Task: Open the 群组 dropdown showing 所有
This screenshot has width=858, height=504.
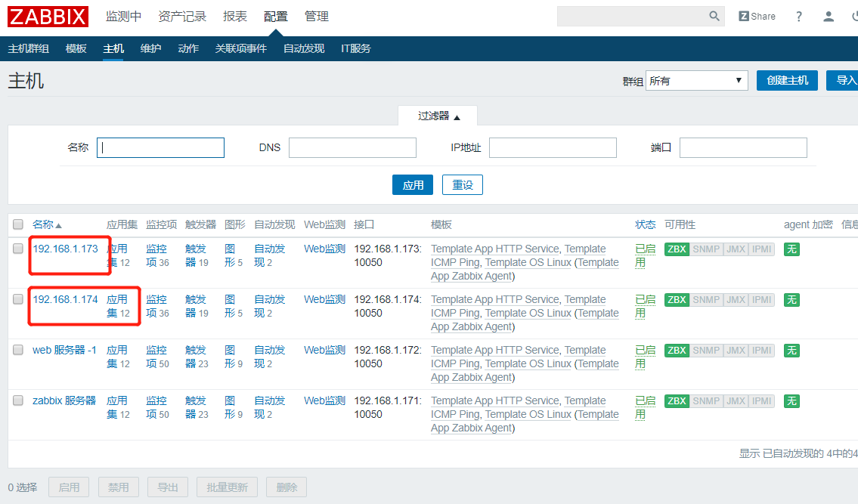Action: [696, 80]
